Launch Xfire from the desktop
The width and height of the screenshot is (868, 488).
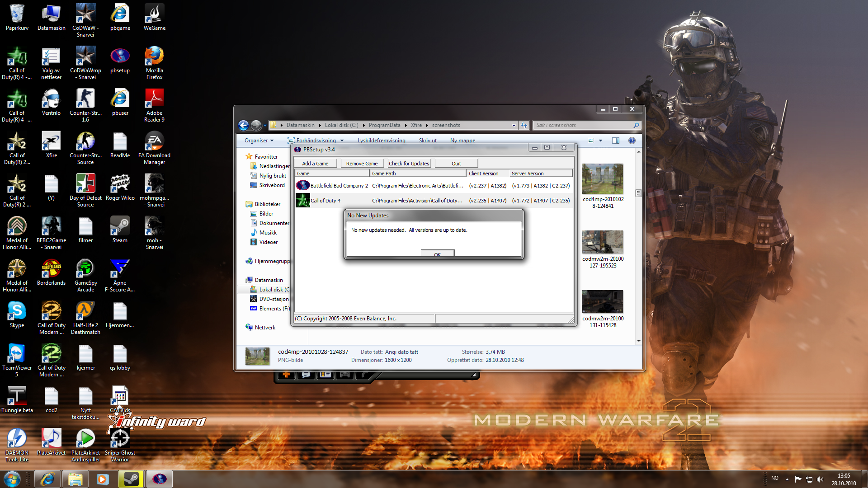51,145
